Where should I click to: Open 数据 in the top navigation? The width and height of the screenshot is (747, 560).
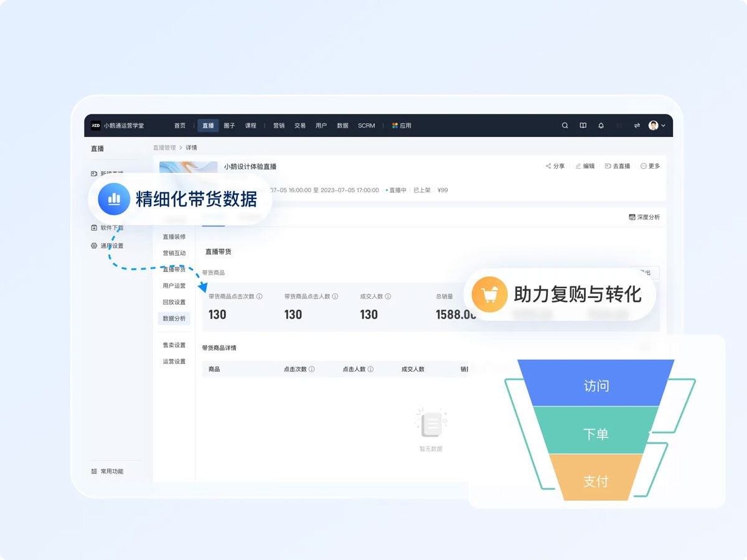pos(342,126)
